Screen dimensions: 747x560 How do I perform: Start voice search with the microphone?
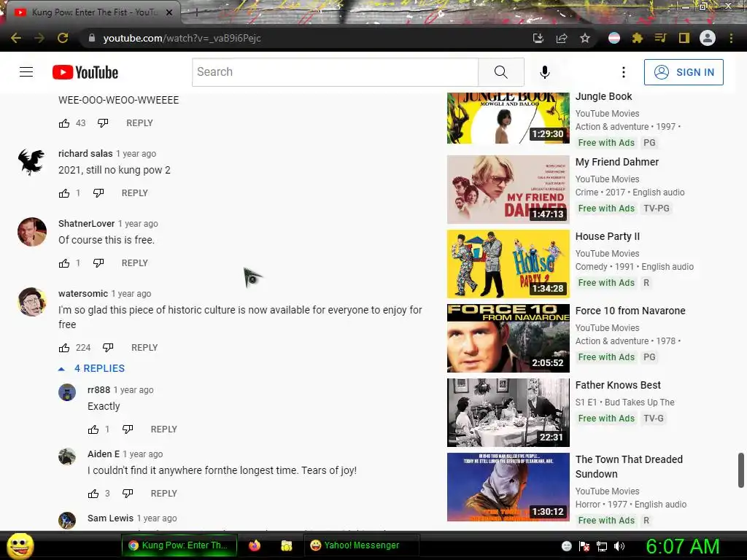coord(544,72)
